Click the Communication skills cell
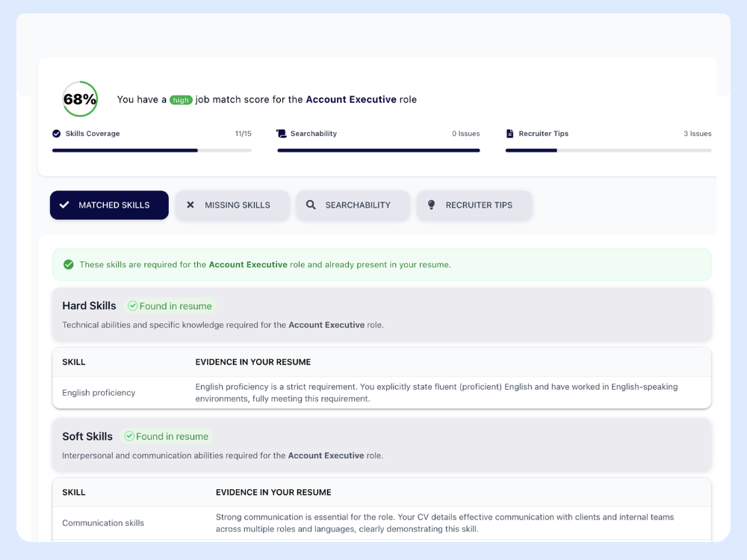Viewport: 747px width, 560px height. [x=103, y=523]
